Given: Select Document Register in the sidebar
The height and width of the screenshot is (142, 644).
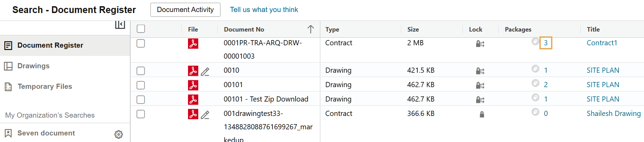Looking at the screenshot, I should (x=50, y=45).
